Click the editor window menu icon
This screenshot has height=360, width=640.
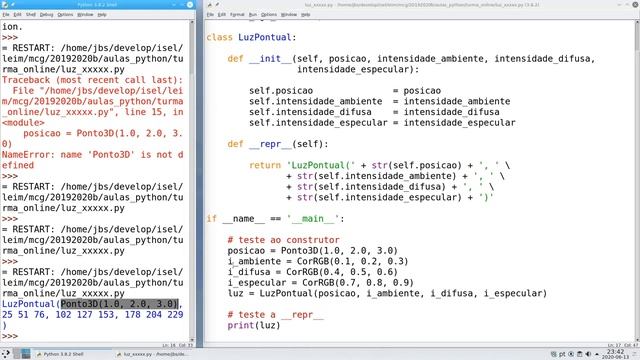[209, 4]
